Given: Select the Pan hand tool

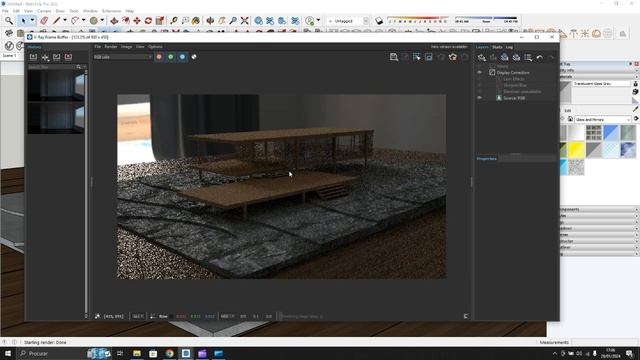Looking at the screenshot, I should point(222,20).
